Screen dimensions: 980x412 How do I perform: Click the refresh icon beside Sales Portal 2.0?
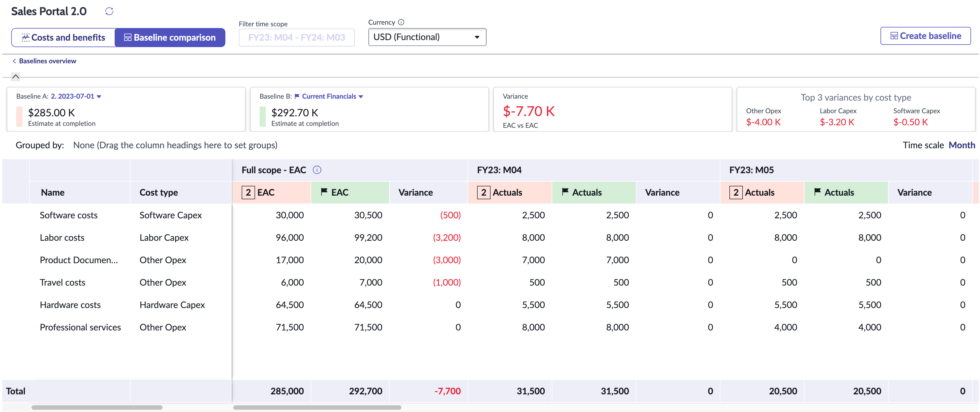click(x=109, y=11)
